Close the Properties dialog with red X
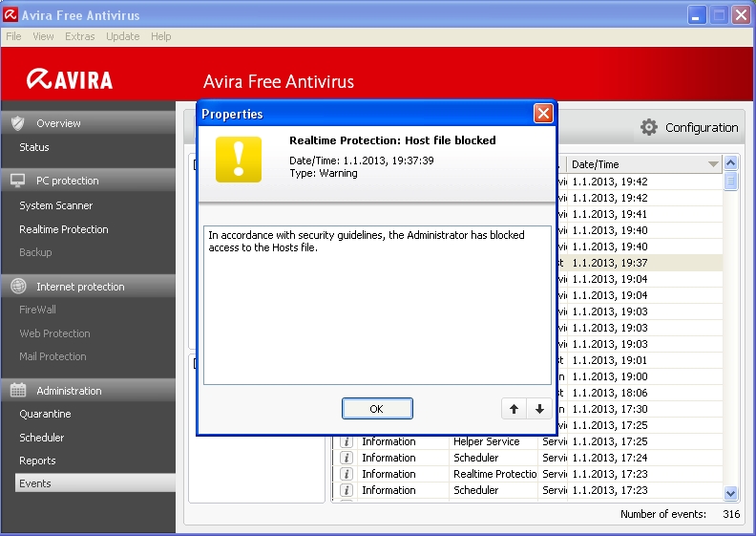756x536 pixels. pyautogui.click(x=543, y=114)
